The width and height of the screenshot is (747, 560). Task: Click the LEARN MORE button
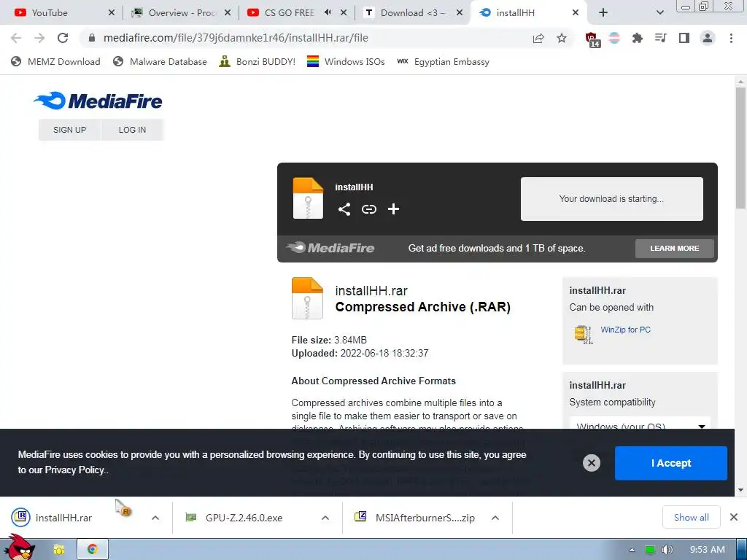click(x=674, y=248)
